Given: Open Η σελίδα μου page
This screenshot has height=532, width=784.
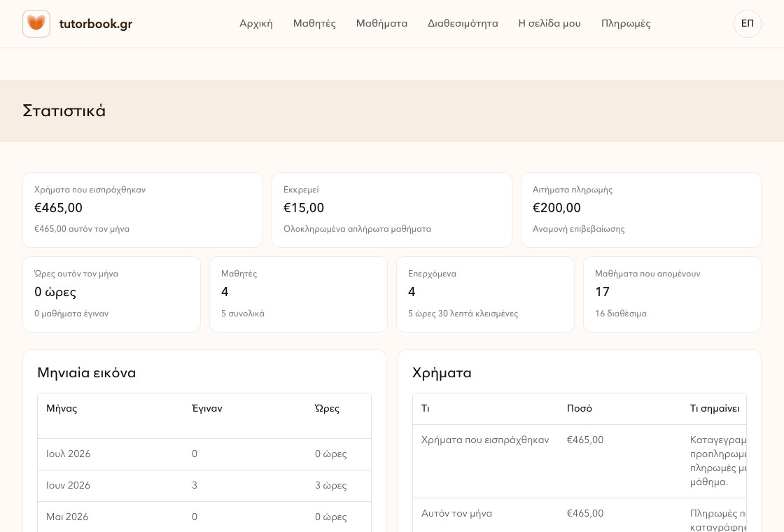Looking at the screenshot, I should 549,24.
